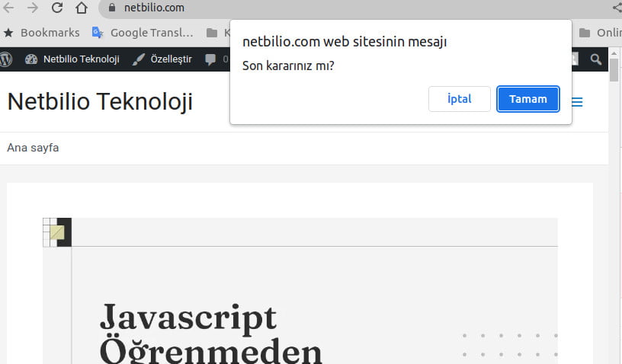The height and width of the screenshot is (364, 622).
Task: Click the admin bar search magnifier
Action: pos(595,59)
